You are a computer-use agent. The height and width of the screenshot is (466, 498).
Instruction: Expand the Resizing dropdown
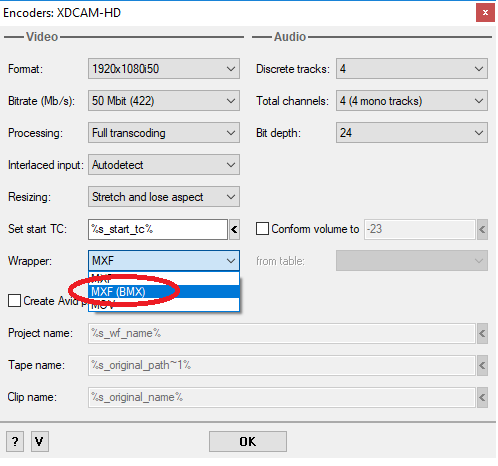tap(164, 197)
